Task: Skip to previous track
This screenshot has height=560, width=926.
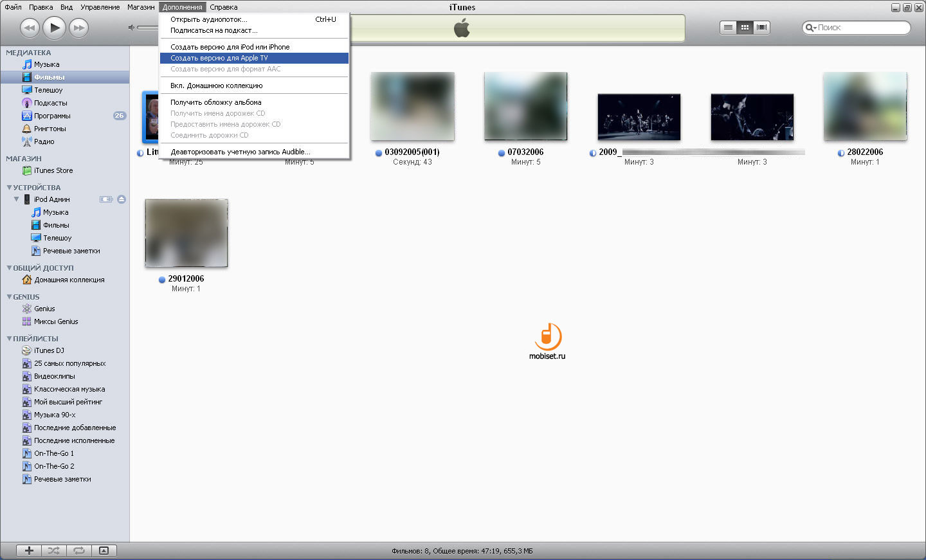Action: point(30,28)
